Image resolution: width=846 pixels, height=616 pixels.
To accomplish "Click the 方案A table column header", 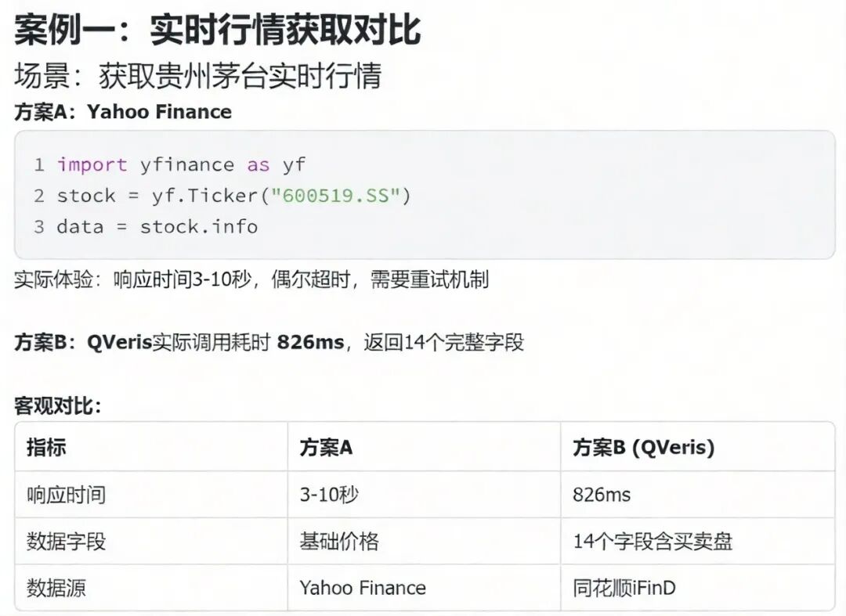I will (326, 447).
